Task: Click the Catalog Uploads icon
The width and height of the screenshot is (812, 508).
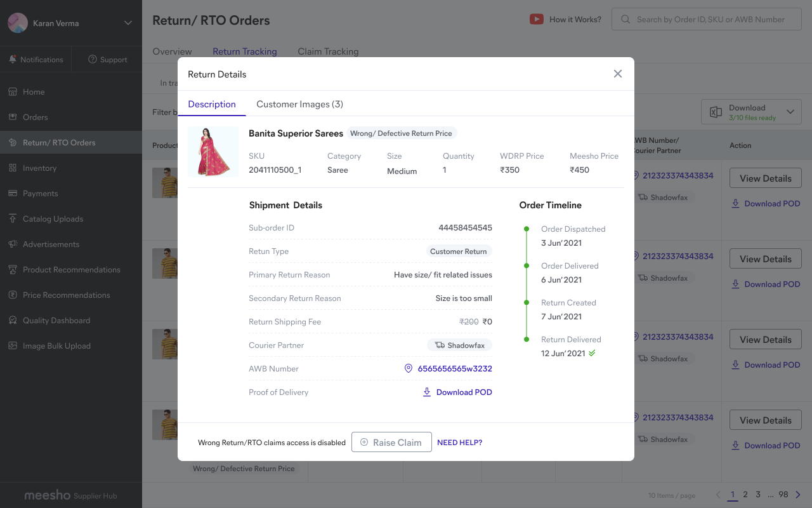Action: pos(13,218)
